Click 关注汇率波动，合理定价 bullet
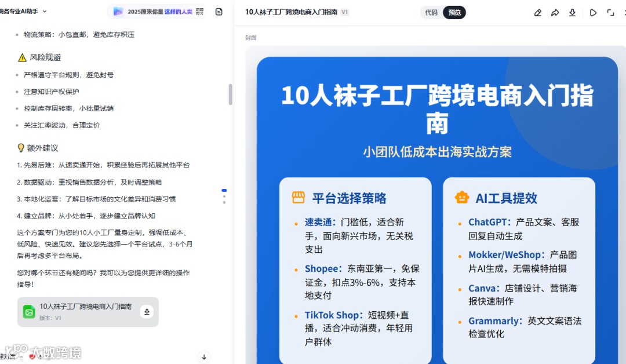The width and height of the screenshot is (626, 364). (x=62, y=125)
